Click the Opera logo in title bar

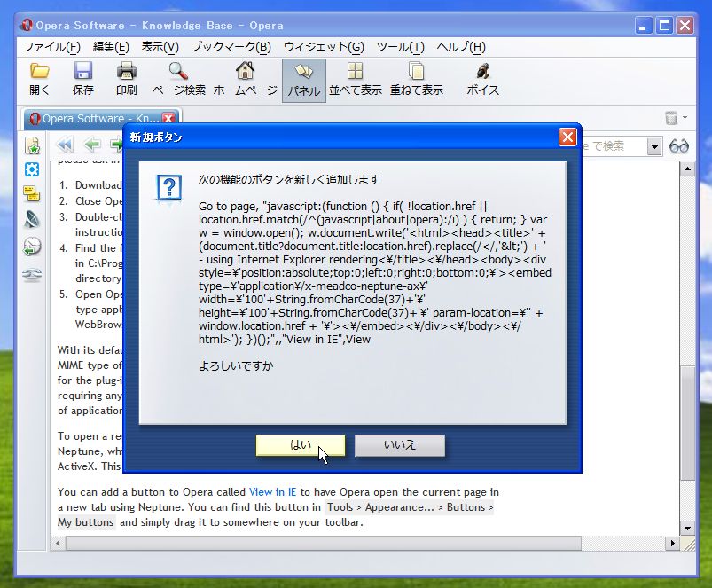(27, 25)
